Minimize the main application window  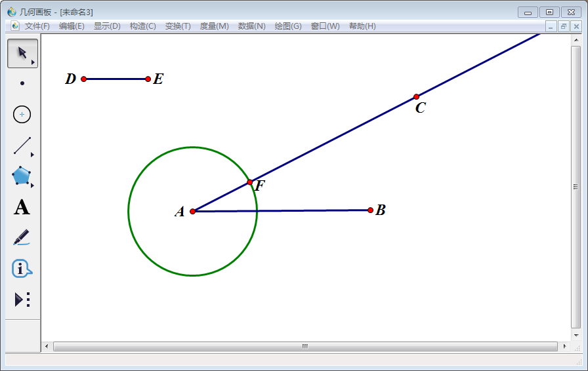point(528,12)
